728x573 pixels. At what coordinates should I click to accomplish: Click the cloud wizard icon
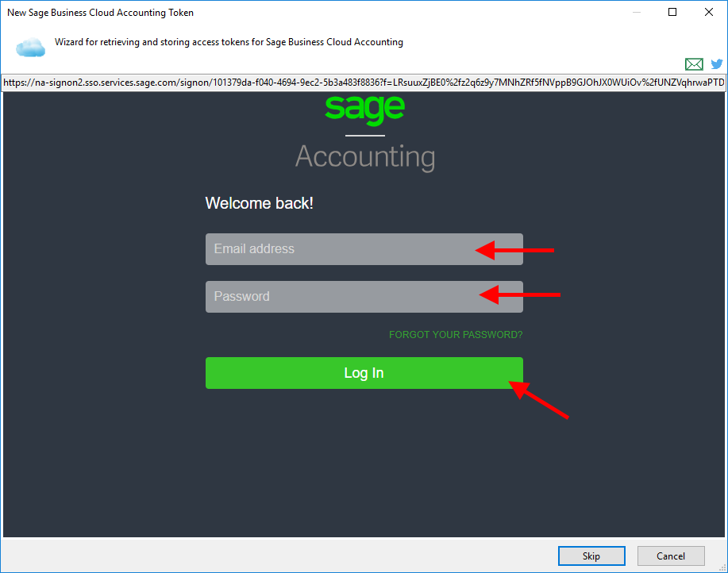pos(31,48)
